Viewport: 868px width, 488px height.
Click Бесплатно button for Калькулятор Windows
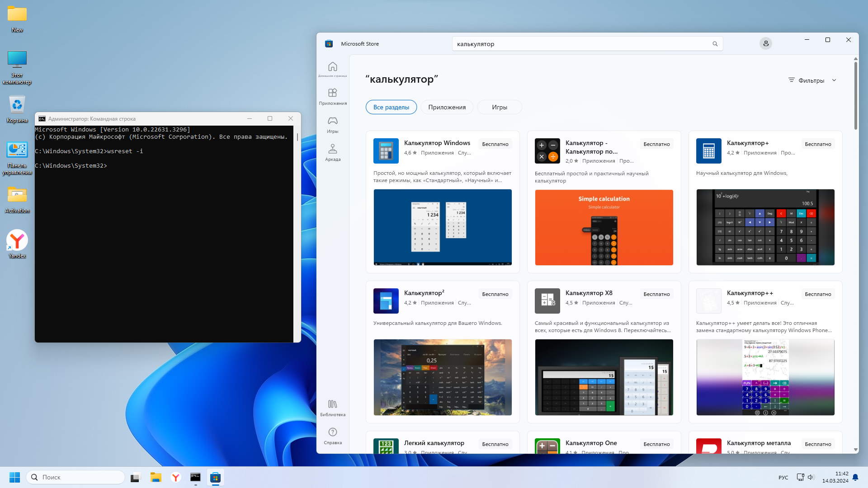point(495,144)
